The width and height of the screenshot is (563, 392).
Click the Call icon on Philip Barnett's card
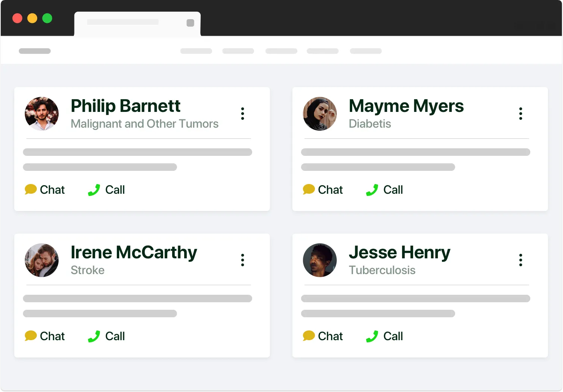pos(94,190)
